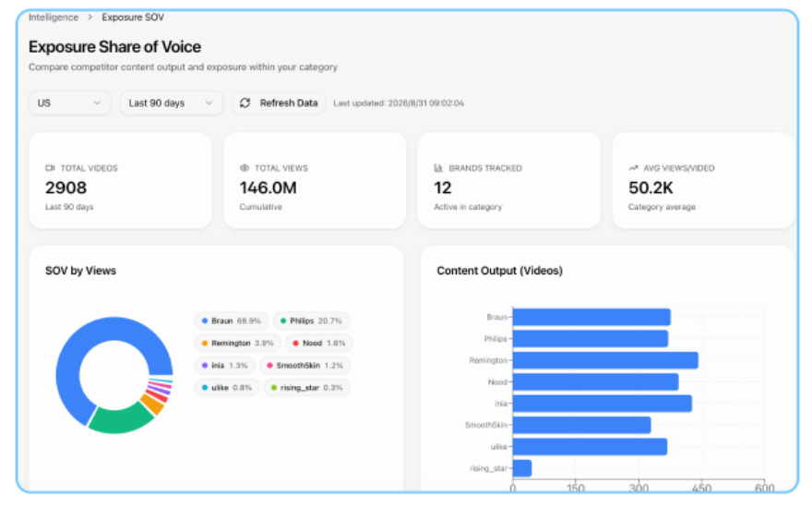Click the green Philips donut segment

[120, 420]
